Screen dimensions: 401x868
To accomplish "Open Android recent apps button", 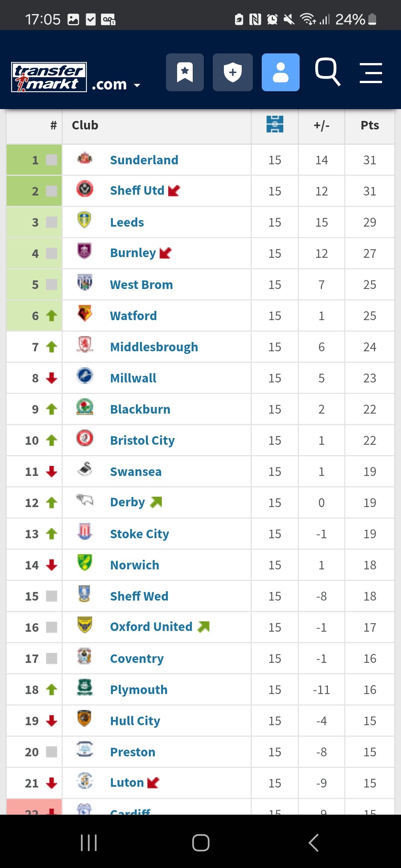I will pos(89,842).
